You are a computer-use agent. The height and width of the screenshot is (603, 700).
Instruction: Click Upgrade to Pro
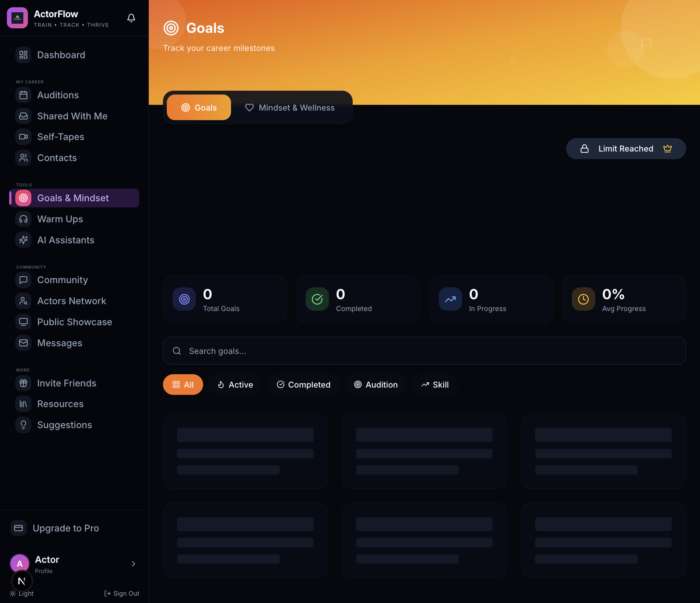(66, 528)
